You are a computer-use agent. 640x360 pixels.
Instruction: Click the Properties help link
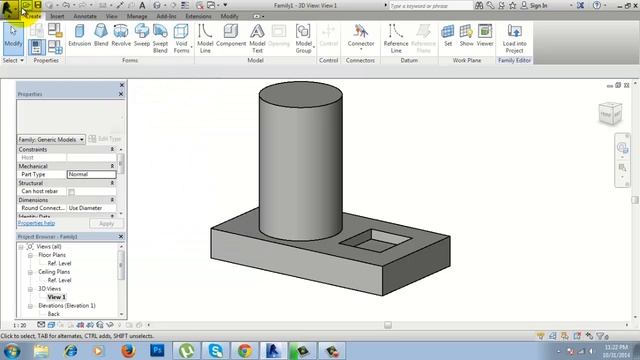pyautogui.click(x=36, y=223)
